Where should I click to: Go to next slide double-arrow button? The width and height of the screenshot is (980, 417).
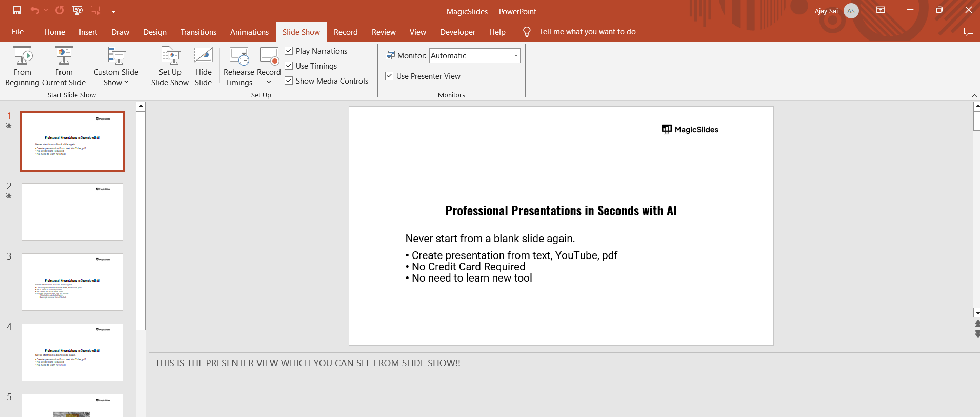977,334
